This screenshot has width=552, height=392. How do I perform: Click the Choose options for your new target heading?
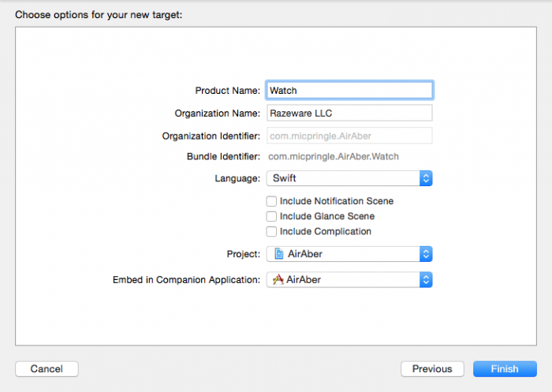coord(99,15)
